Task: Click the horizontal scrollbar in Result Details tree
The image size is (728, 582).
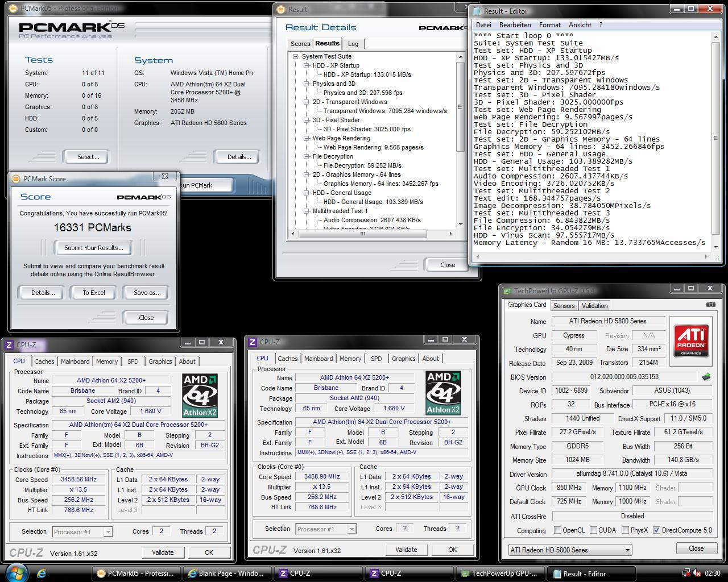Action: pyautogui.click(x=373, y=234)
